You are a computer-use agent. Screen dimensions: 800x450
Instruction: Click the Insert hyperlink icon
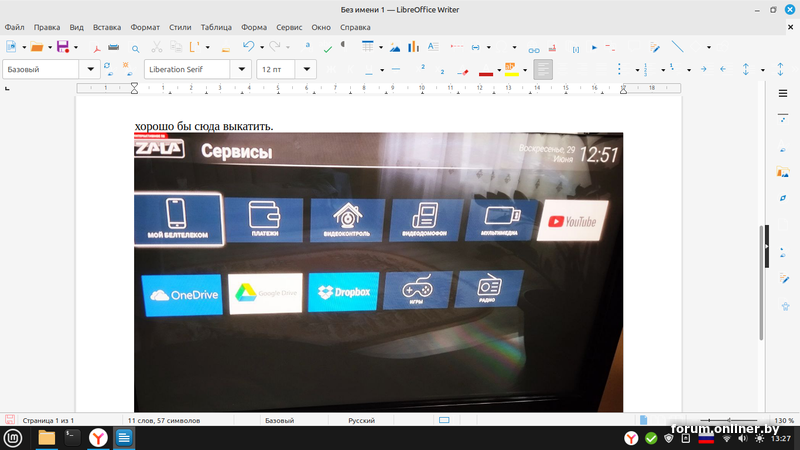click(534, 48)
